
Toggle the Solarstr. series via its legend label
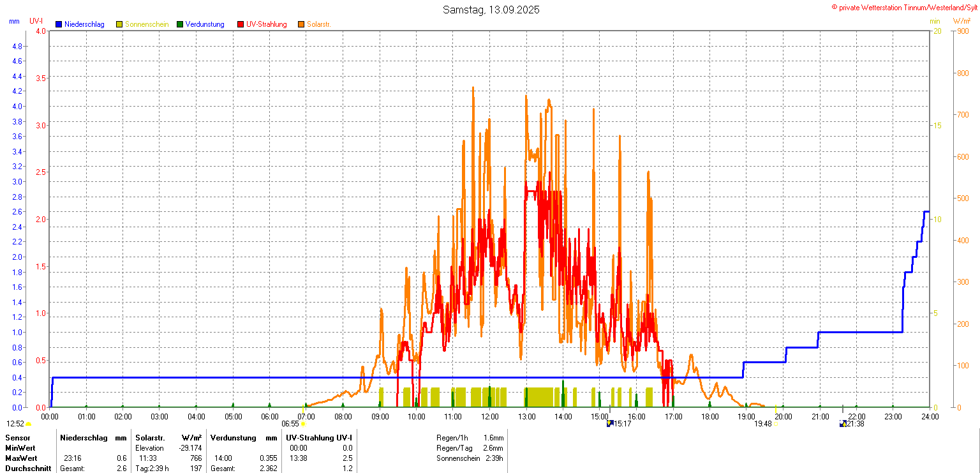point(318,24)
